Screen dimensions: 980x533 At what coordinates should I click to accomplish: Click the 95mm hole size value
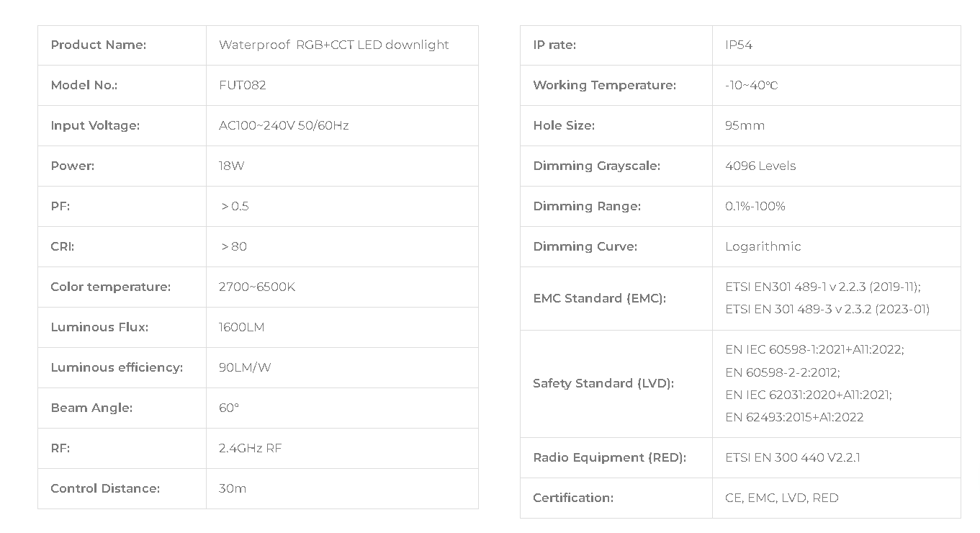(x=745, y=125)
